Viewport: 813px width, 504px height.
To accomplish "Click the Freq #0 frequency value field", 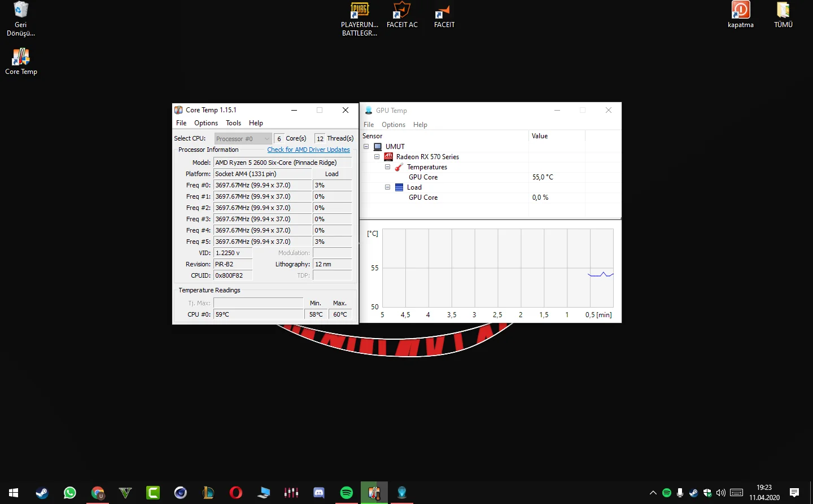I will [263, 185].
